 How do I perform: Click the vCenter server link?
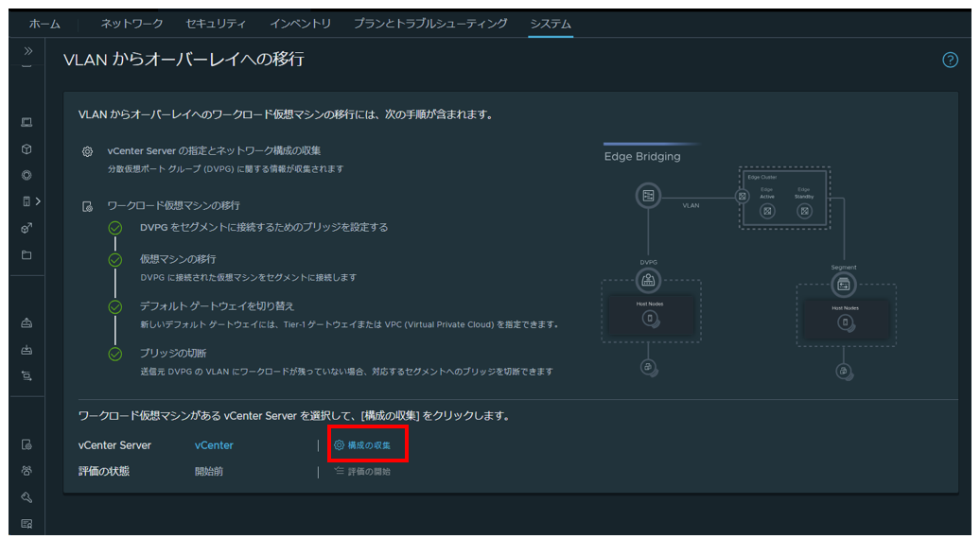214,445
